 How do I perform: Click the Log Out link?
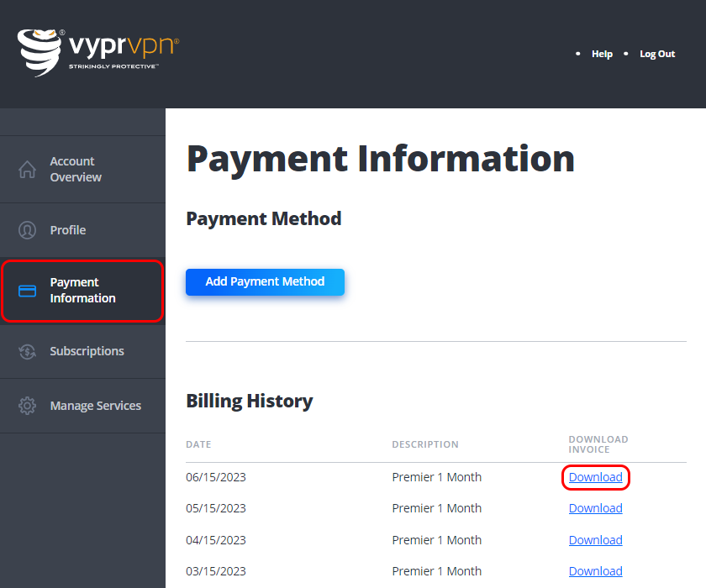click(657, 54)
